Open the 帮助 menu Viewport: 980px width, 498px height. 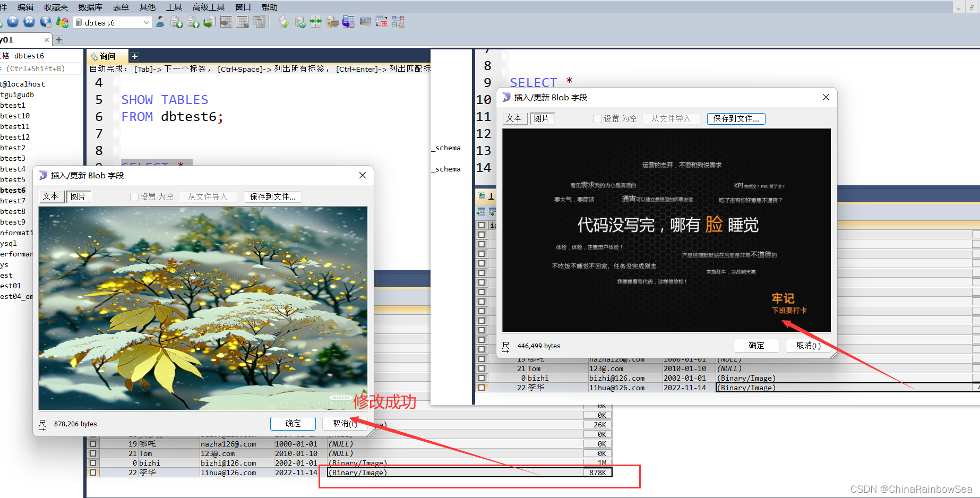[270, 7]
